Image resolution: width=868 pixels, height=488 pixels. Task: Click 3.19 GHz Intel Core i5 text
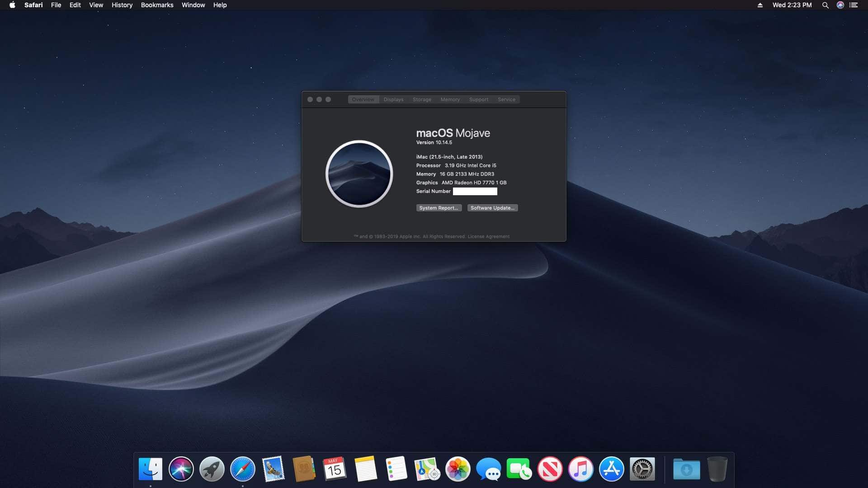470,165
